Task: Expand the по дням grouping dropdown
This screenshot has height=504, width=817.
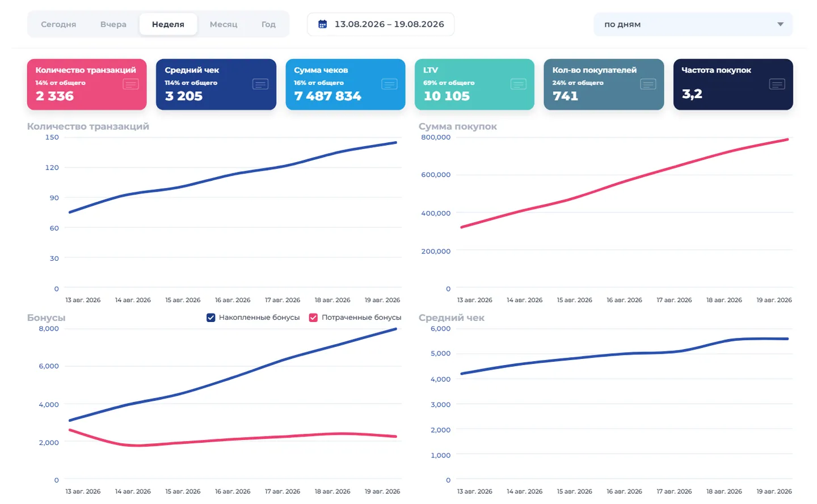Action: coord(693,24)
